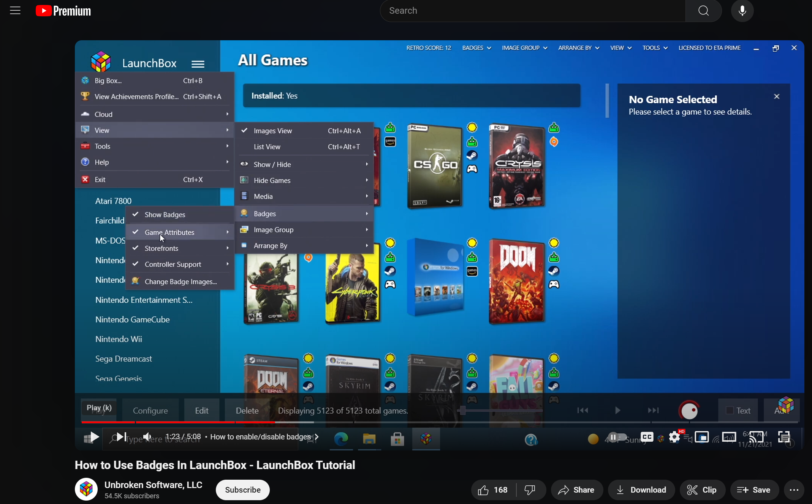
Task: Open the Unbroken Software, LLC channel link
Action: point(153,485)
